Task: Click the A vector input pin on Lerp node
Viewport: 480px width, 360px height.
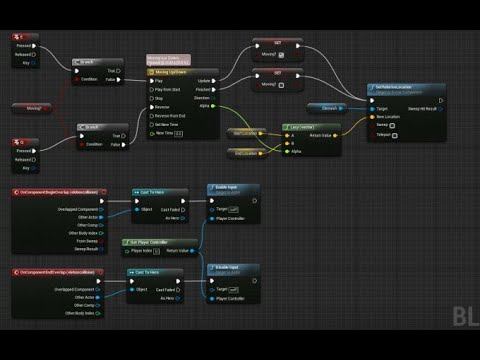Action: click(287, 135)
